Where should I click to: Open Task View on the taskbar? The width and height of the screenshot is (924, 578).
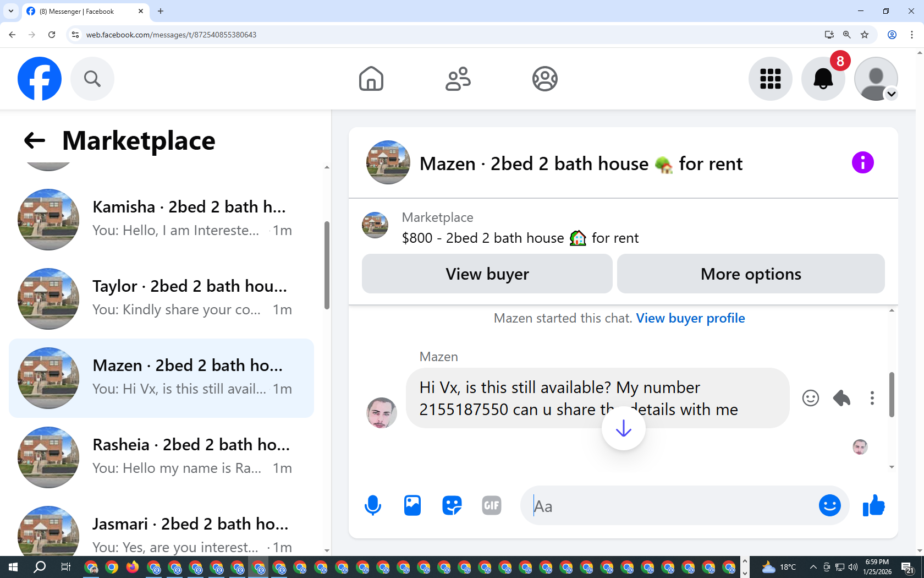[x=65, y=567]
